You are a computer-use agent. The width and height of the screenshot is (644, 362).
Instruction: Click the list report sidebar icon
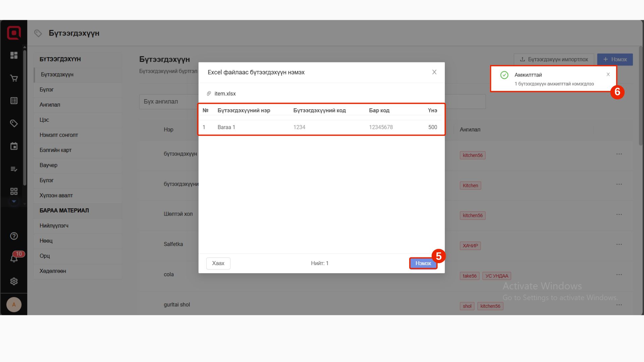click(14, 101)
